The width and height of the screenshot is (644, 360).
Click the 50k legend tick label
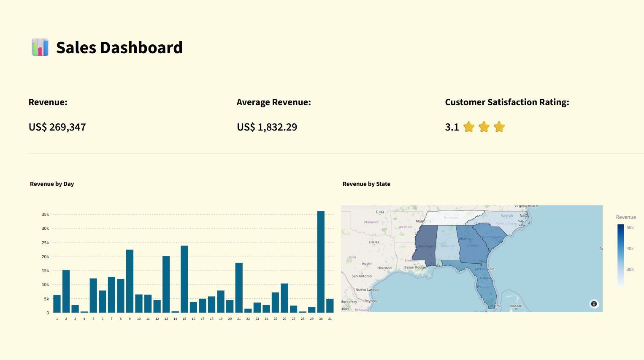click(630, 228)
